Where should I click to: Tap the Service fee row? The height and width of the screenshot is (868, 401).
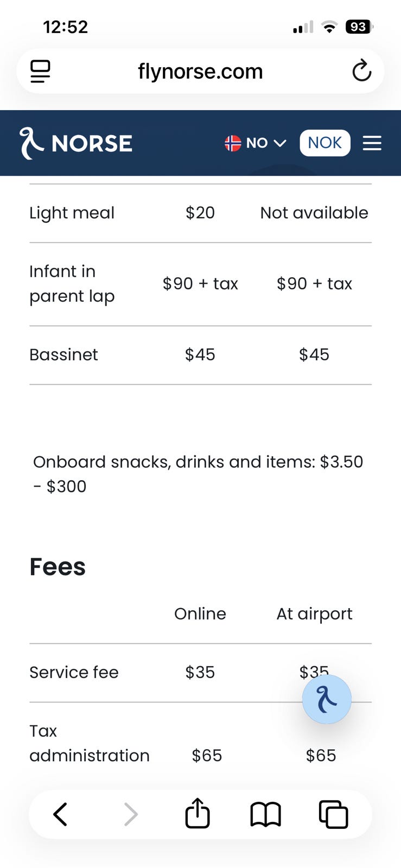pyautogui.click(x=74, y=673)
